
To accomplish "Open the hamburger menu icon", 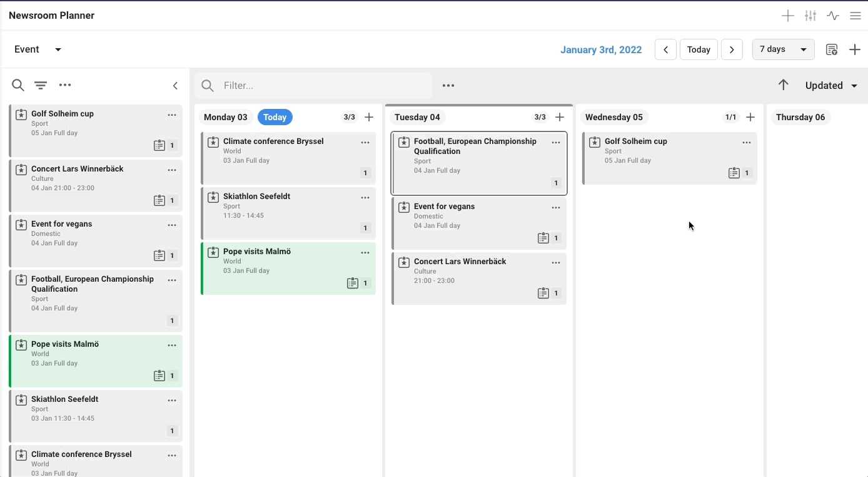I will point(855,16).
